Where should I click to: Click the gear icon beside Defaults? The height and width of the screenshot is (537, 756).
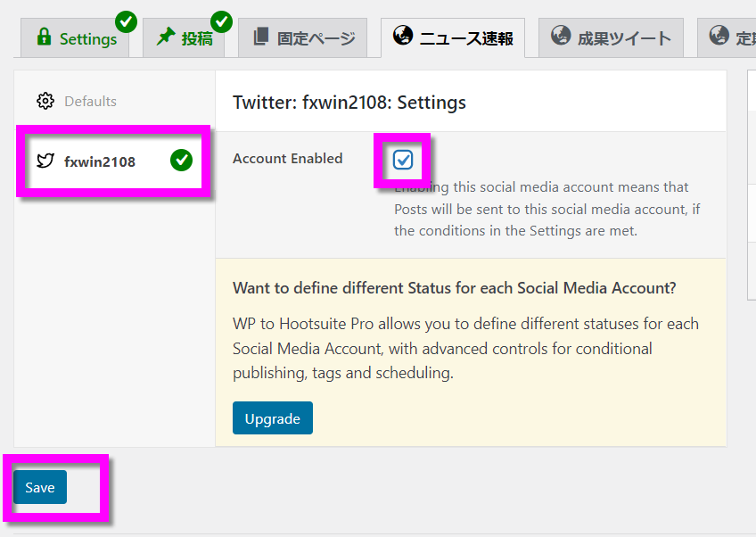point(45,101)
